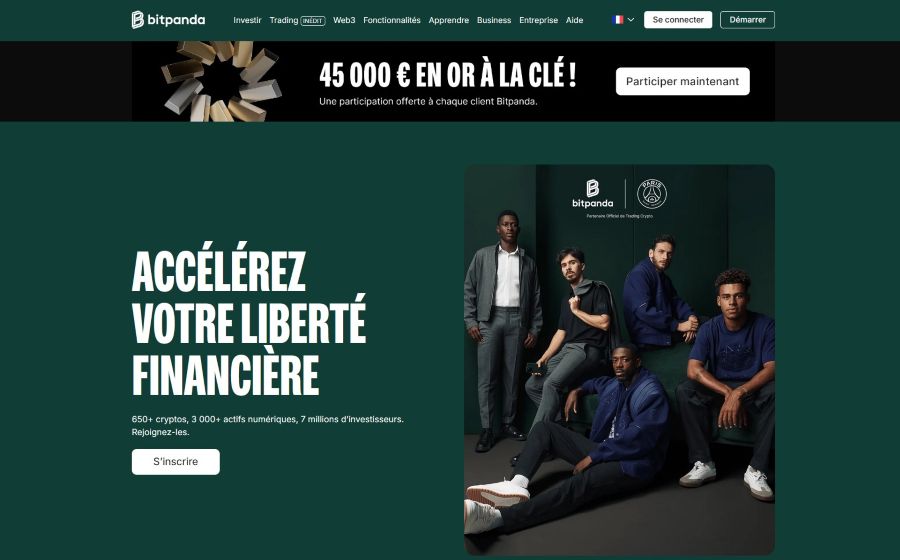Expand the Fonctionnalités menu
900x560 pixels.
pos(392,20)
